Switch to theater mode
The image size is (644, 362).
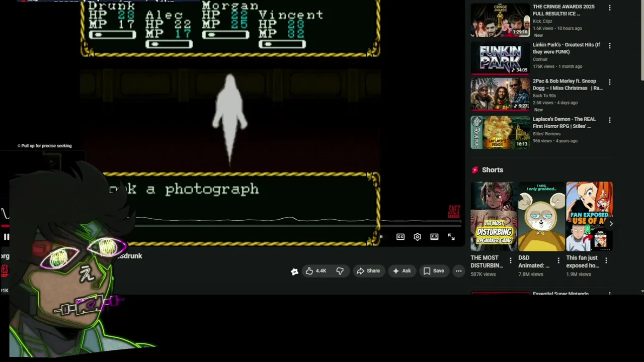tap(434, 237)
